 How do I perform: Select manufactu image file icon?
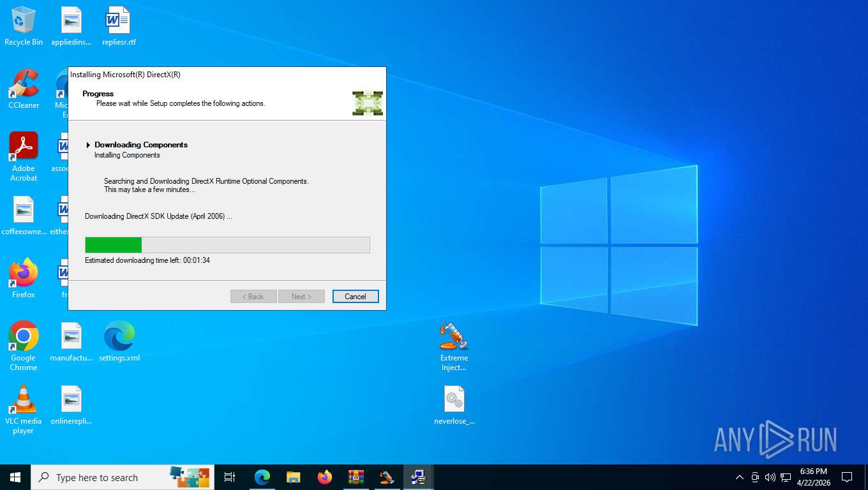coord(71,342)
